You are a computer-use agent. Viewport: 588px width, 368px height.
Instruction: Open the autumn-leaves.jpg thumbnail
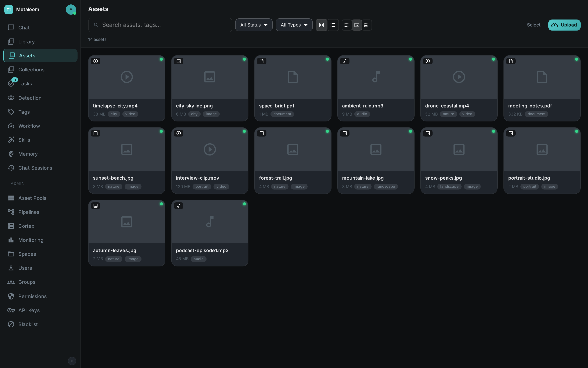[x=127, y=222]
